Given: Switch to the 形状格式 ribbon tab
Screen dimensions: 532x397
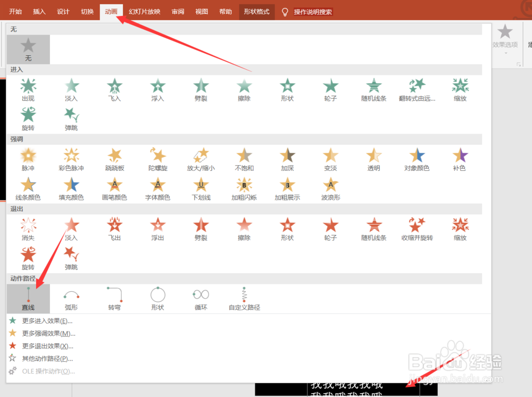Looking at the screenshot, I should [x=257, y=12].
